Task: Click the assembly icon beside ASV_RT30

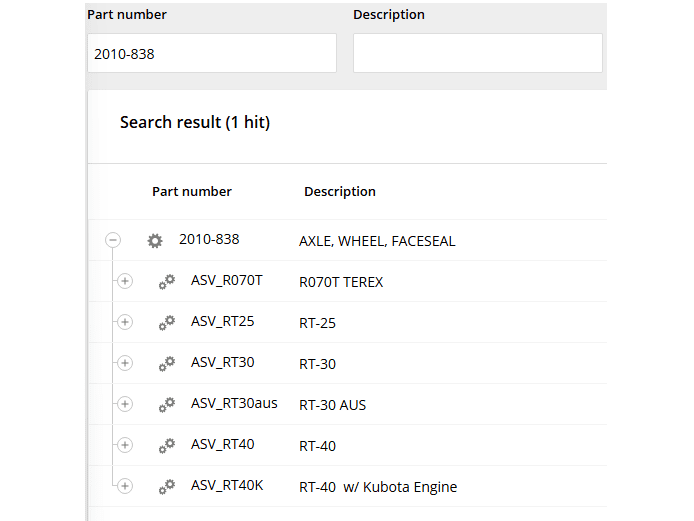Action: coord(167,363)
